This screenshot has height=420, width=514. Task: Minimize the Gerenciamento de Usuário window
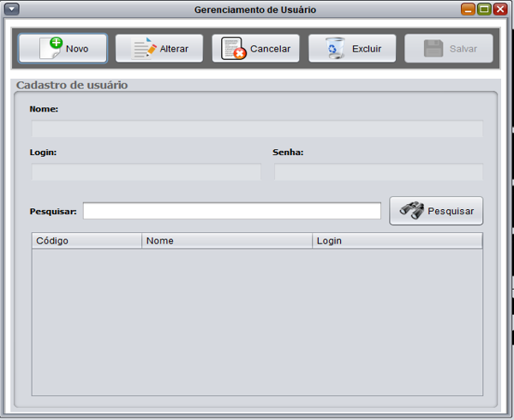[x=468, y=9]
